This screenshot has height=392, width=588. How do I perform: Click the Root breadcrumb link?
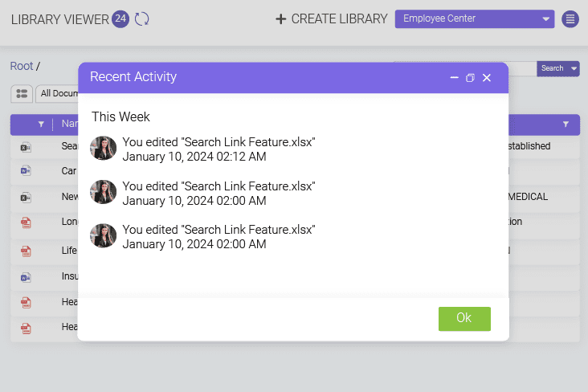tap(21, 66)
